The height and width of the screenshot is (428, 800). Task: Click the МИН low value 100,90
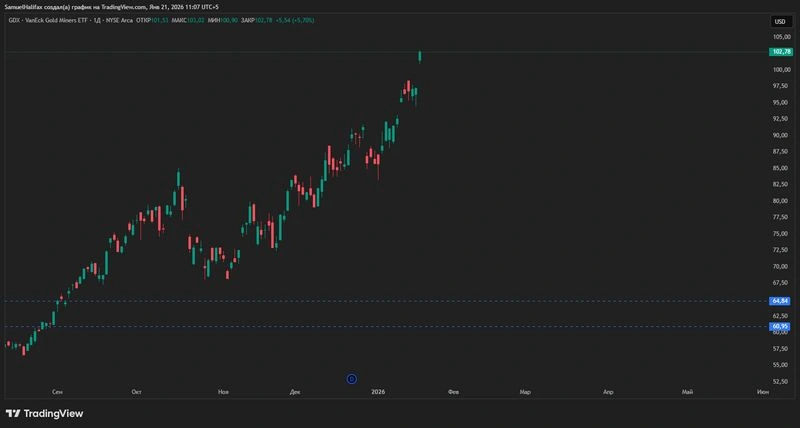tap(230, 20)
